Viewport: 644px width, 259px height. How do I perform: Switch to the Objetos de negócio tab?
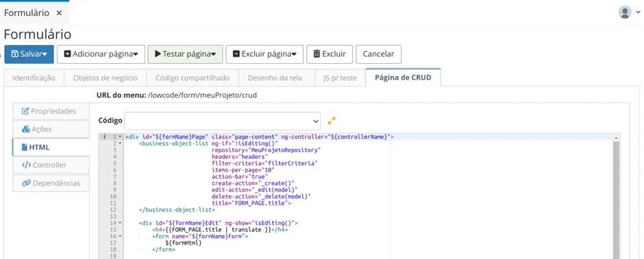click(x=105, y=77)
